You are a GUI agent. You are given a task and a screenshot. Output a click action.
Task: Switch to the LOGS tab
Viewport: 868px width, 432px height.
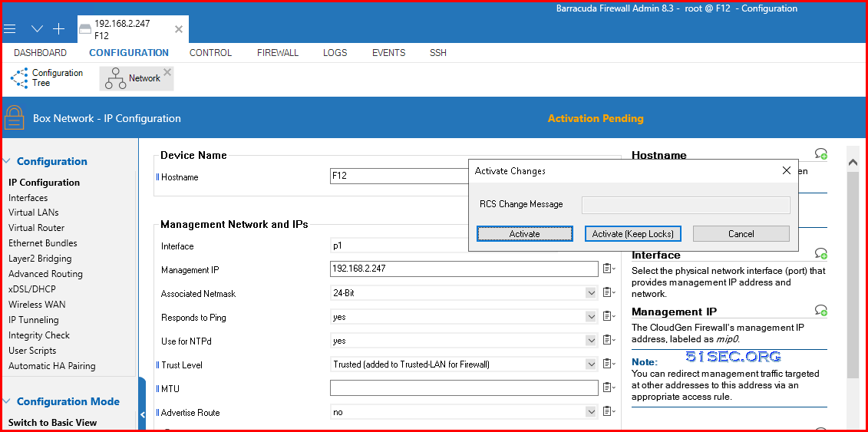[x=335, y=52]
